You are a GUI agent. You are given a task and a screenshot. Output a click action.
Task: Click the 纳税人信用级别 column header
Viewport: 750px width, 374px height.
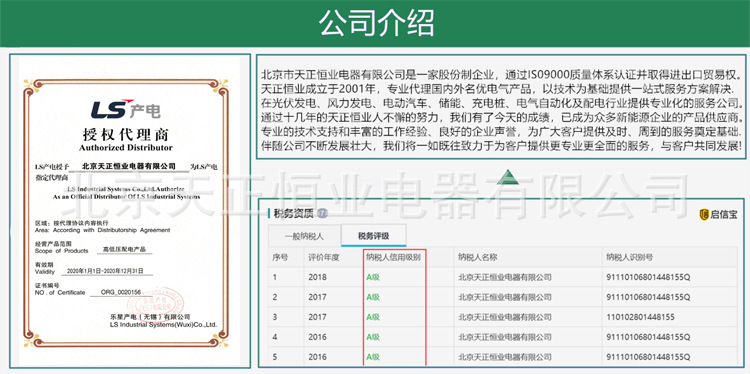point(394,257)
